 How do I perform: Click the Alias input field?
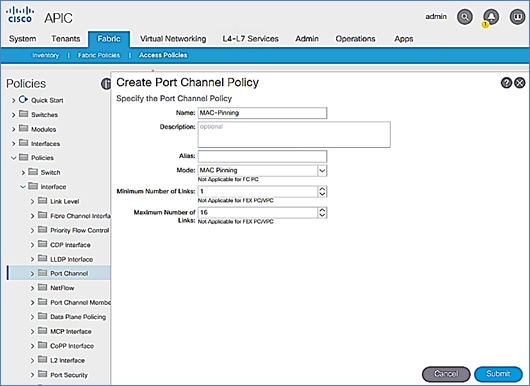click(262, 156)
